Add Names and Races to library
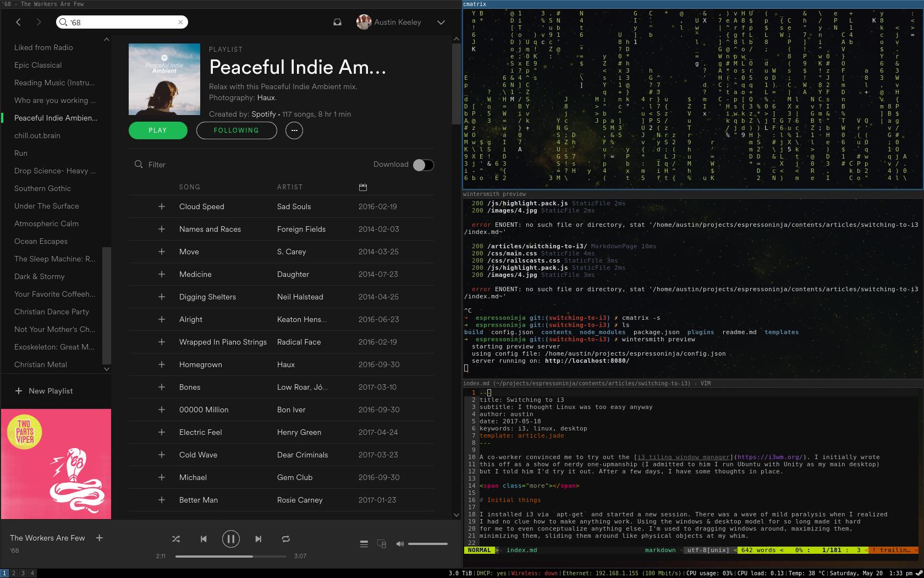Viewport: 924px width, 578px height. tap(162, 229)
